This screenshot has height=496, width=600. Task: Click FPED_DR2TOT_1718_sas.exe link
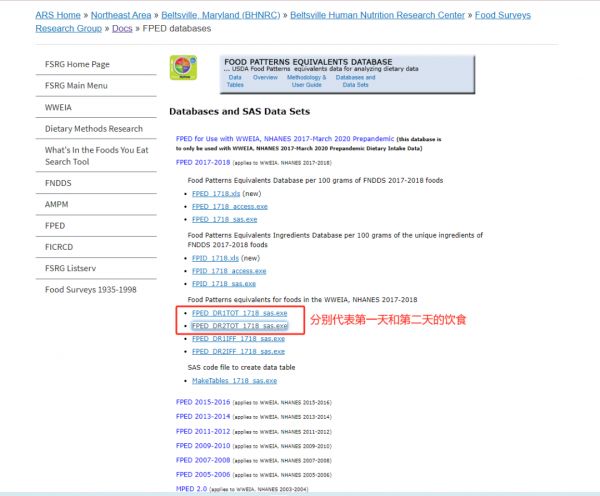[x=239, y=326]
